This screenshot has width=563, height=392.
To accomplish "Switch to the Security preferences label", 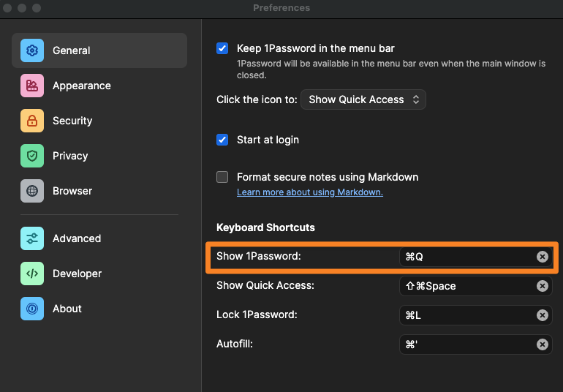I will pos(72,121).
